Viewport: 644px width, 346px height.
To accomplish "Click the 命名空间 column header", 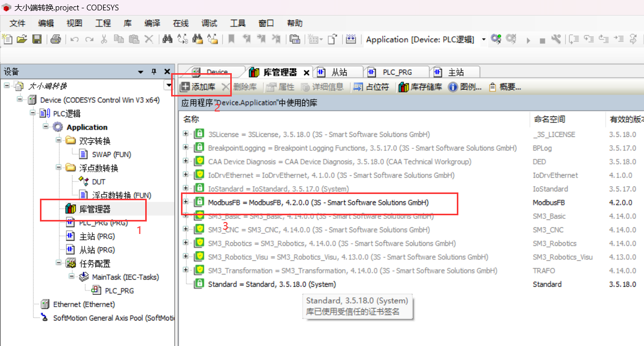I will pyautogui.click(x=549, y=119).
